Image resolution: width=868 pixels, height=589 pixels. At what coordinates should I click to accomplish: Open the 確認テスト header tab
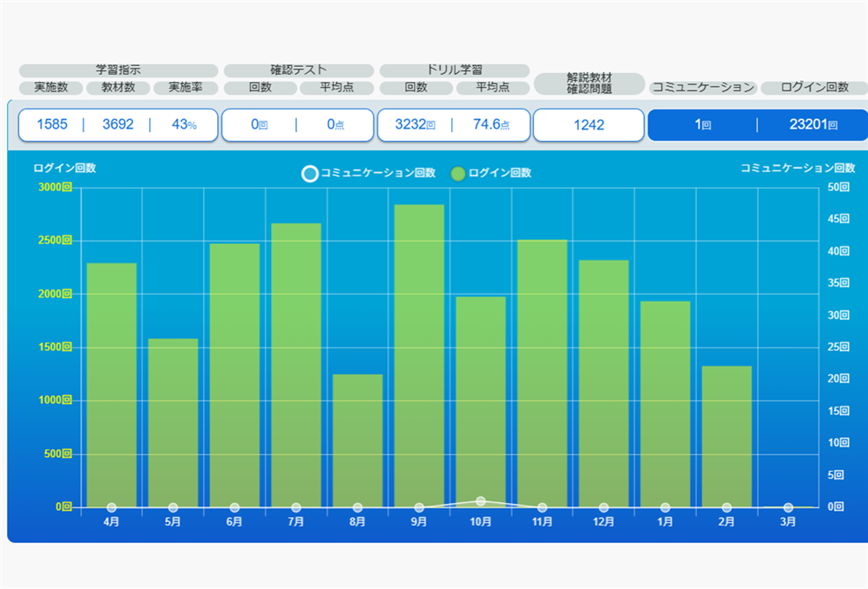coord(299,70)
